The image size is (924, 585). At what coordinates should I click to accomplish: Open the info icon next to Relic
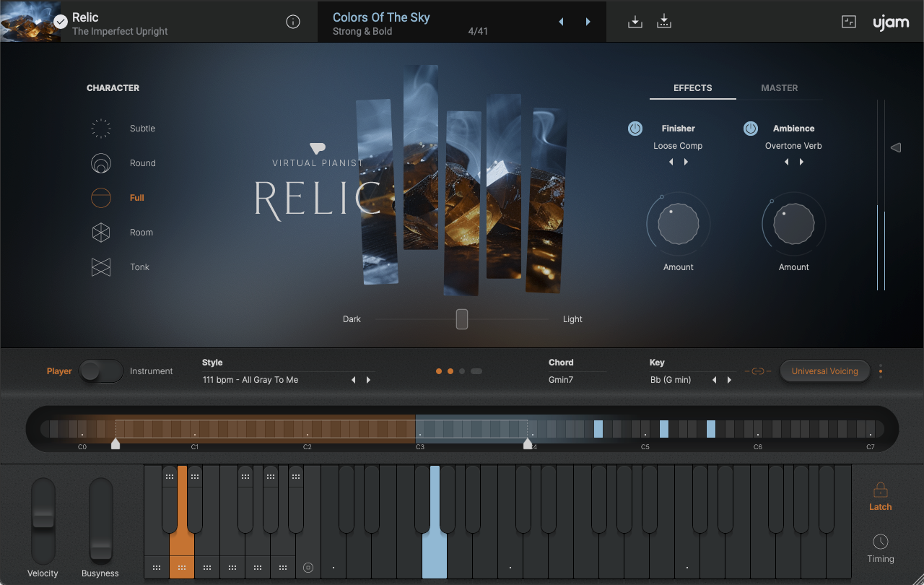[293, 22]
